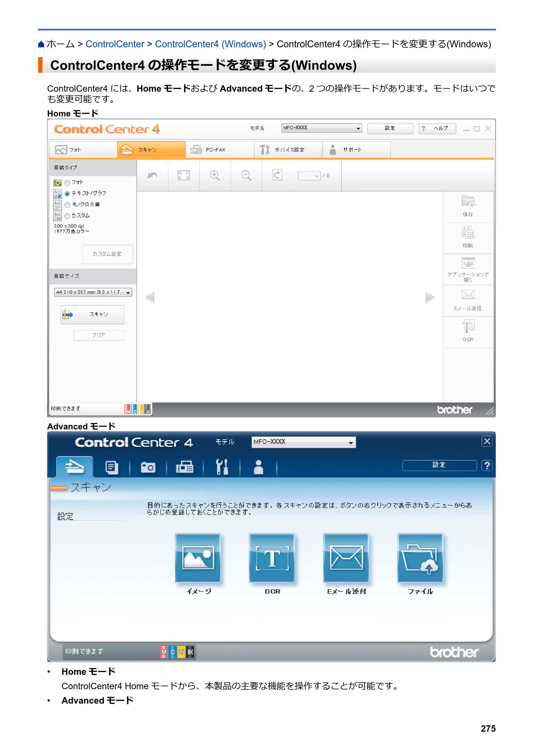Select the モノクロ文書 radio button

point(68,205)
